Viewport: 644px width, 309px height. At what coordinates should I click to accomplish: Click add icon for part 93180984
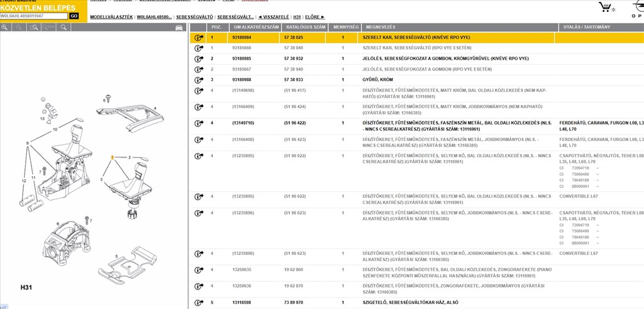click(199, 38)
